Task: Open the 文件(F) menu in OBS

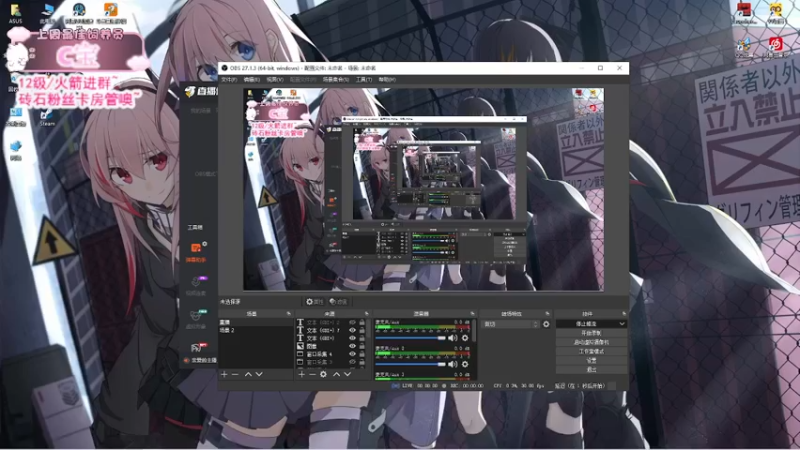Action: pyautogui.click(x=229, y=80)
